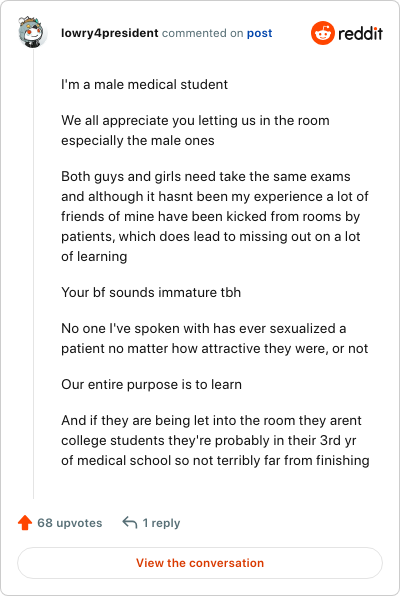Click the View the conversation button

[200, 563]
